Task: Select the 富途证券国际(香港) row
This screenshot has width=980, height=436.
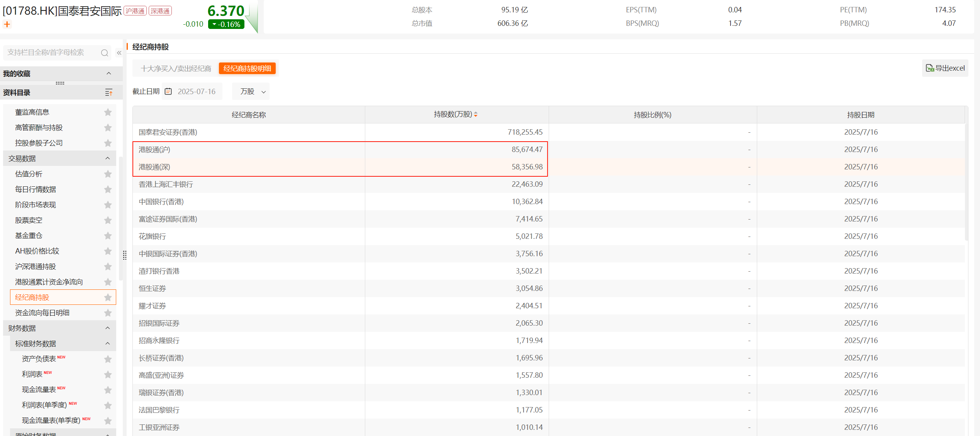Action: pyautogui.click(x=549, y=219)
